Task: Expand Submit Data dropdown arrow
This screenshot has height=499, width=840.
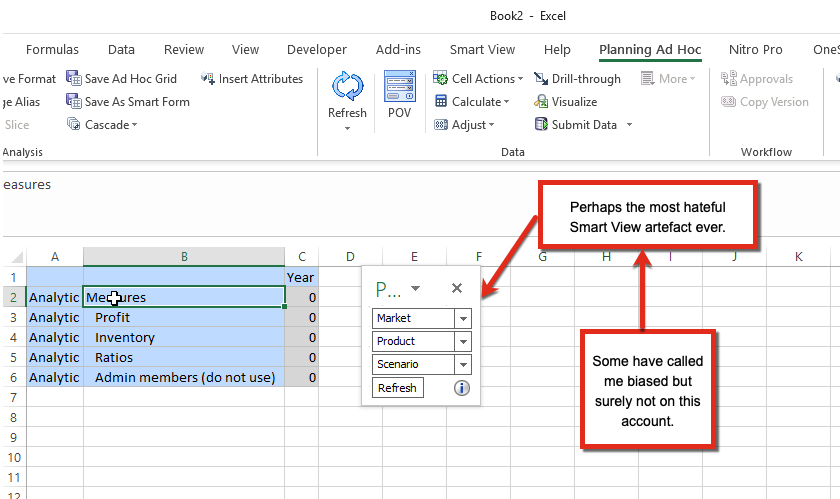Action: click(629, 124)
